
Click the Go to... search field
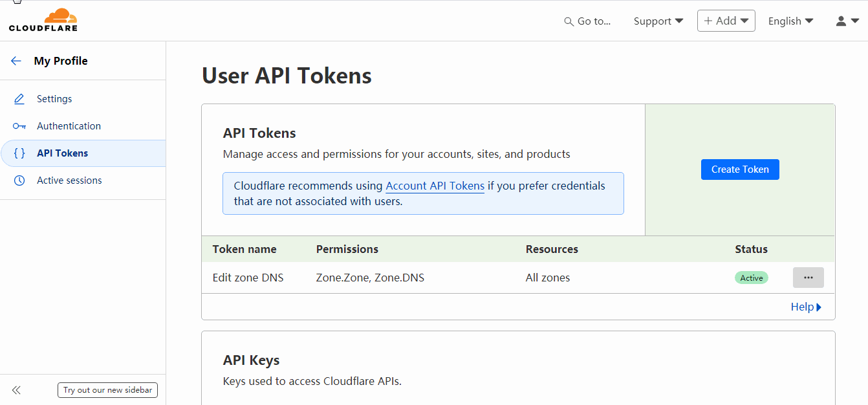coord(587,21)
